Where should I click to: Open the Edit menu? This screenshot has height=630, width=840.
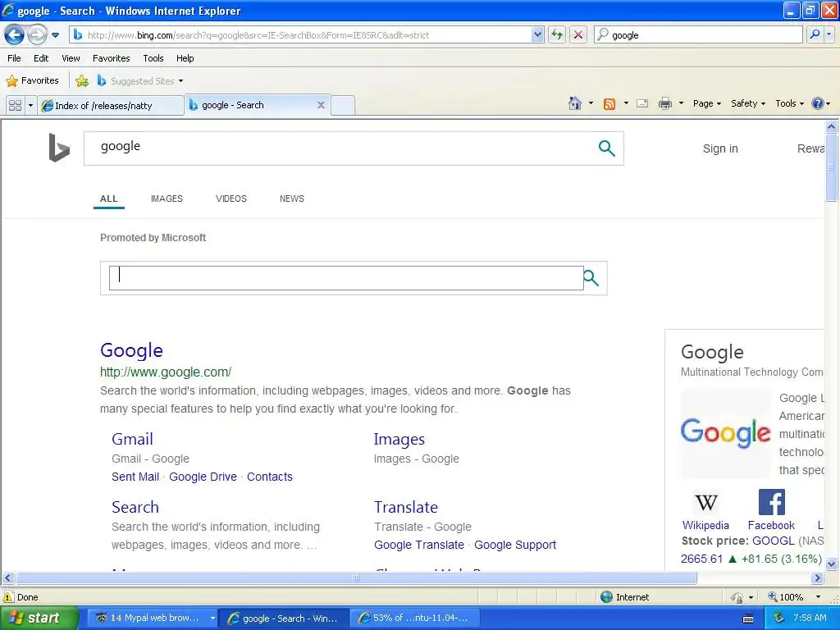pyautogui.click(x=41, y=58)
